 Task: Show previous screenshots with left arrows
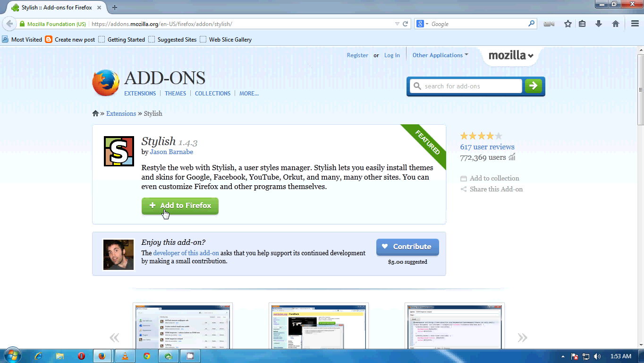click(114, 337)
